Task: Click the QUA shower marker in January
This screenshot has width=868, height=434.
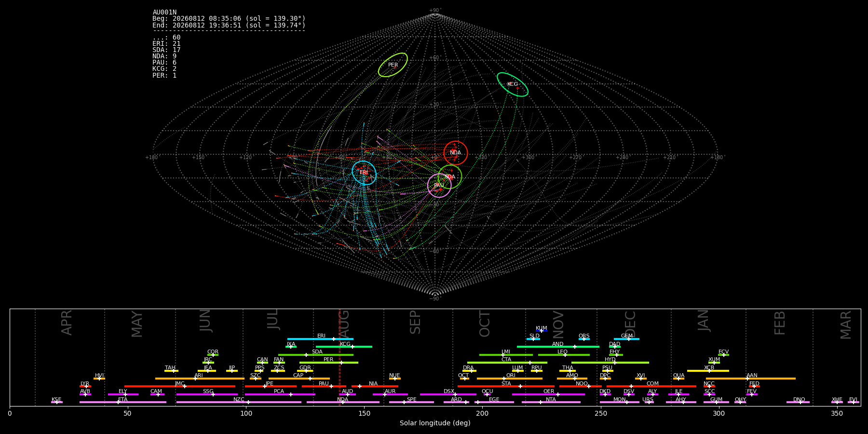Action: click(x=678, y=379)
